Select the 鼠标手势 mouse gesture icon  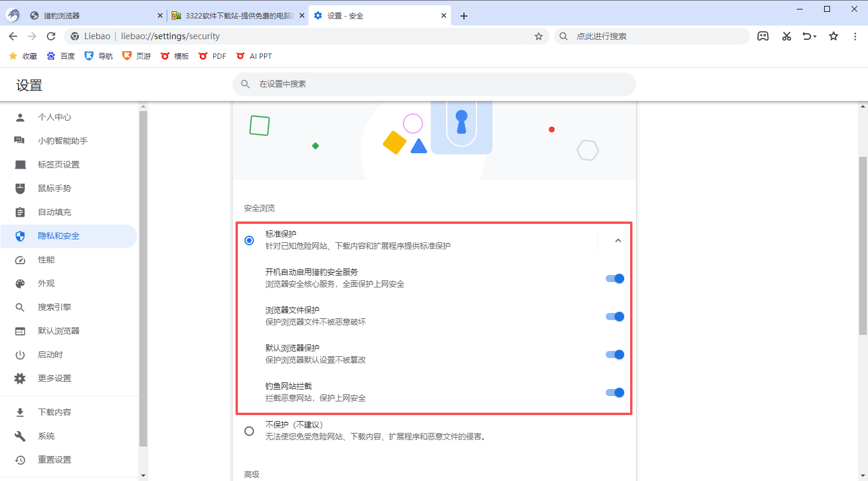(20, 188)
